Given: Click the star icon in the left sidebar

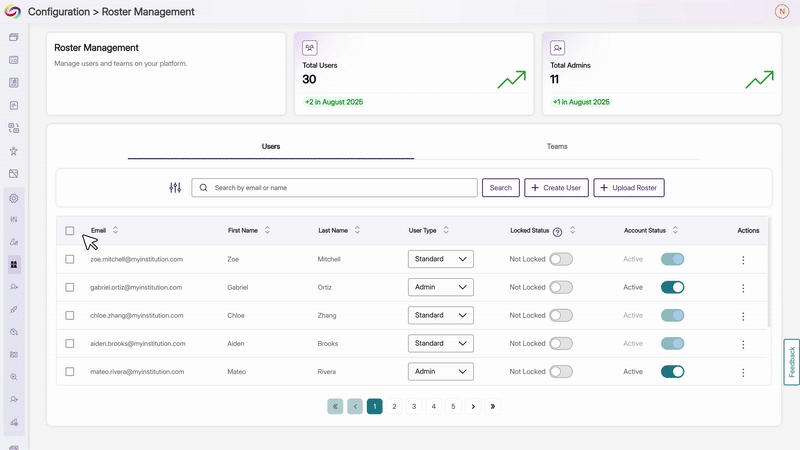Looking at the screenshot, I should tap(14, 151).
